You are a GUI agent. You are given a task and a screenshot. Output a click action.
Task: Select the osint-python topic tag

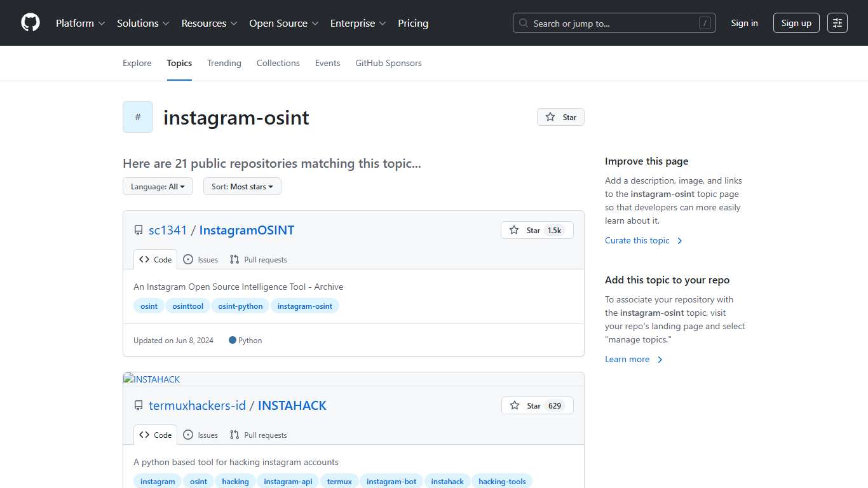point(240,306)
